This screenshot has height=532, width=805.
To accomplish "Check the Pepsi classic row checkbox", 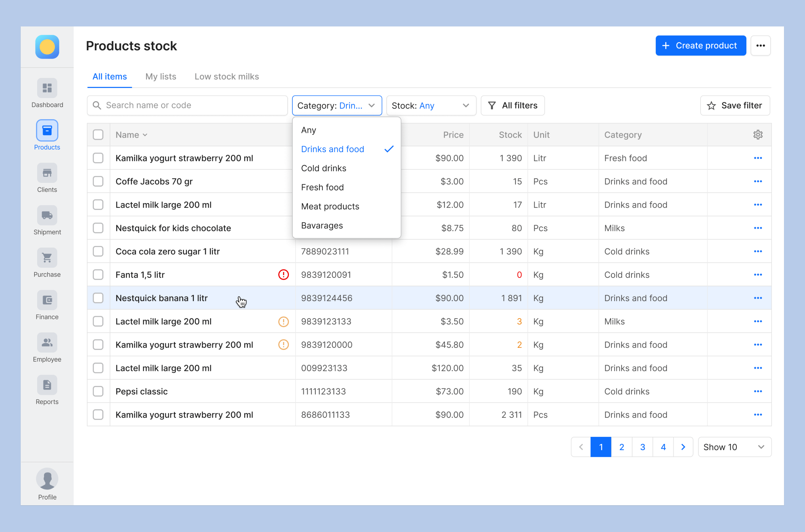I will [x=98, y=391].
